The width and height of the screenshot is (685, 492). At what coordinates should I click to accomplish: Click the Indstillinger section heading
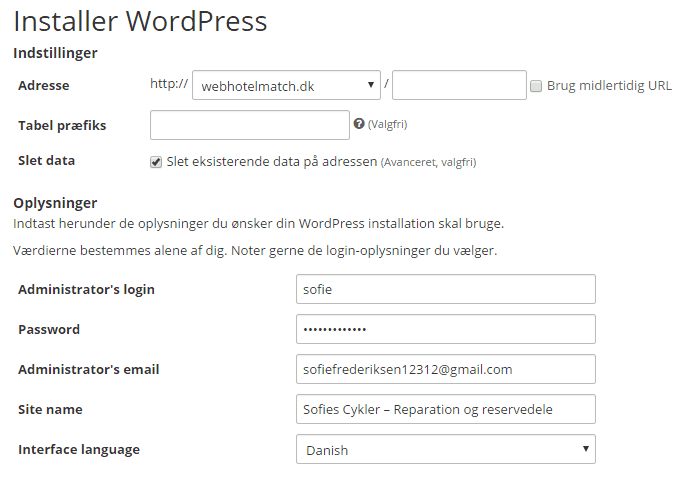pos(55,53)
